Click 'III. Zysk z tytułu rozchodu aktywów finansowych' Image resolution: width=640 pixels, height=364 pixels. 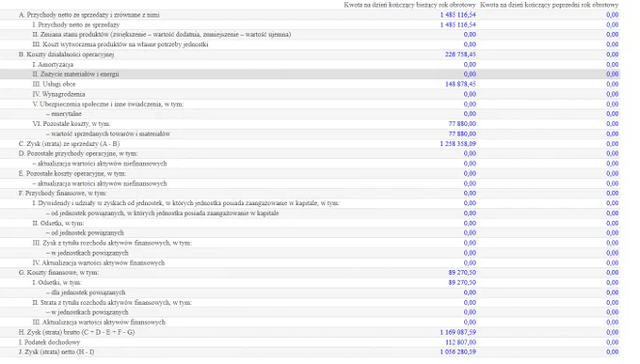tap(112, 243)
